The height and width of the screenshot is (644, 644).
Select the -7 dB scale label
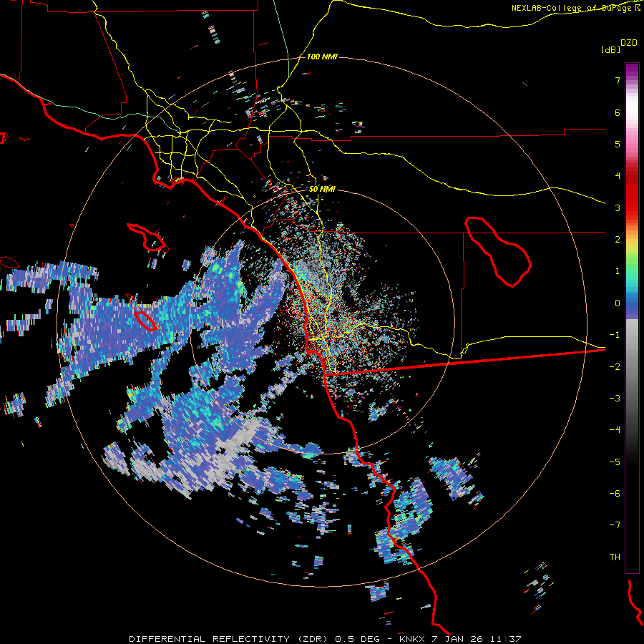tap(615, 525)
